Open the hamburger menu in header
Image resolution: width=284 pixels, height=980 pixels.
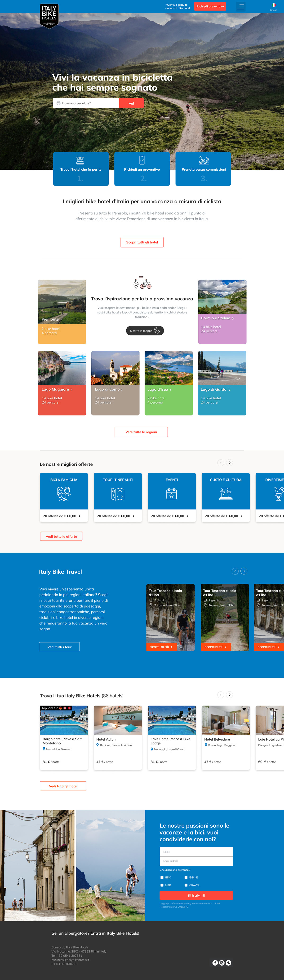[x=241, y=6]
